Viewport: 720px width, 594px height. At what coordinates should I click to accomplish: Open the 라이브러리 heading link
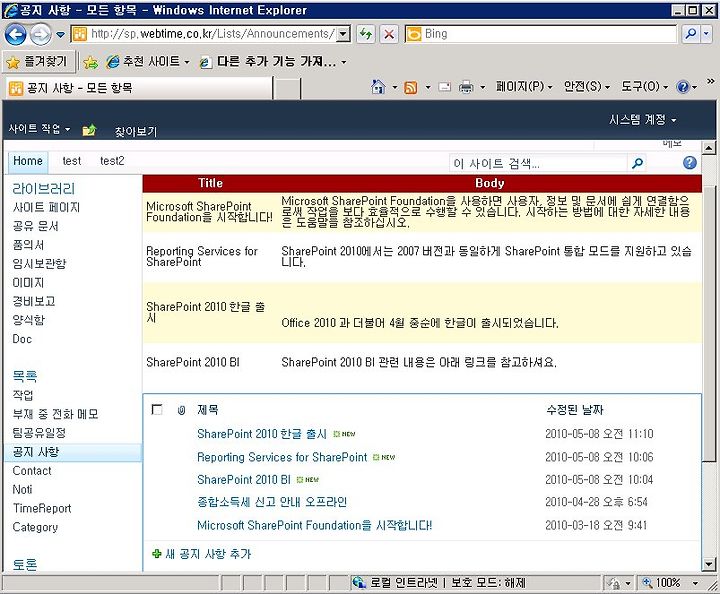click(x=44, y=189)
